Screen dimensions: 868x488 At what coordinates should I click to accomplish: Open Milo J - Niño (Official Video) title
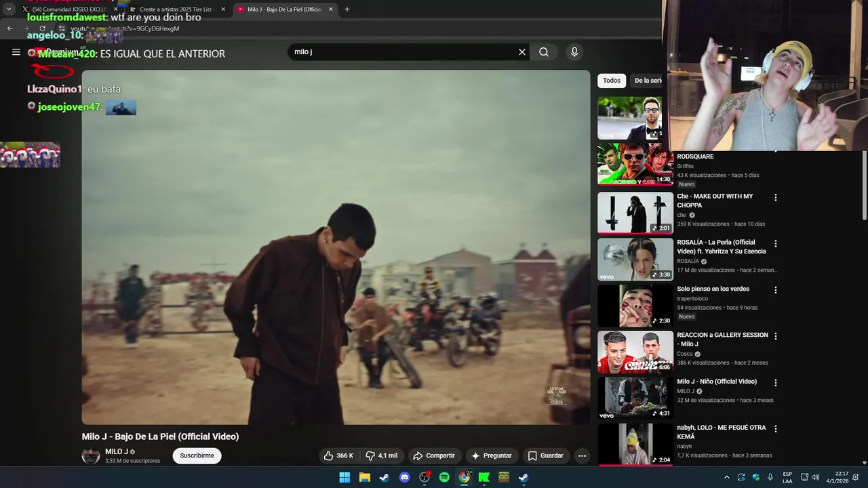click(716, 382)
